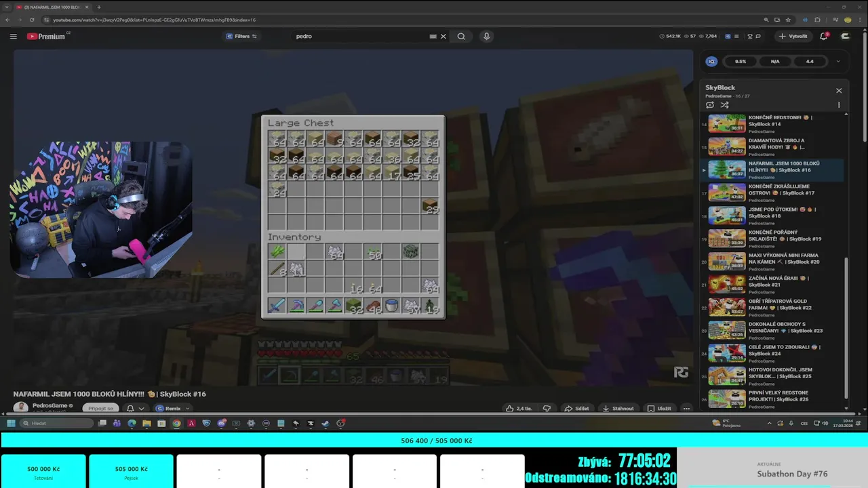
Task: Click the browser address bar URL
Action: (155, 20)
